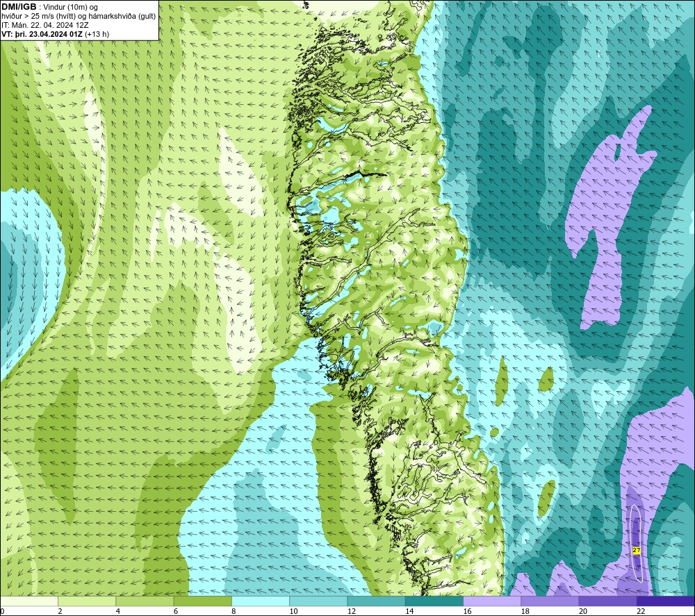Click the legend value 18
This screenshot has height=616, width=695.
pyautogui.click(x=525, y=612)
